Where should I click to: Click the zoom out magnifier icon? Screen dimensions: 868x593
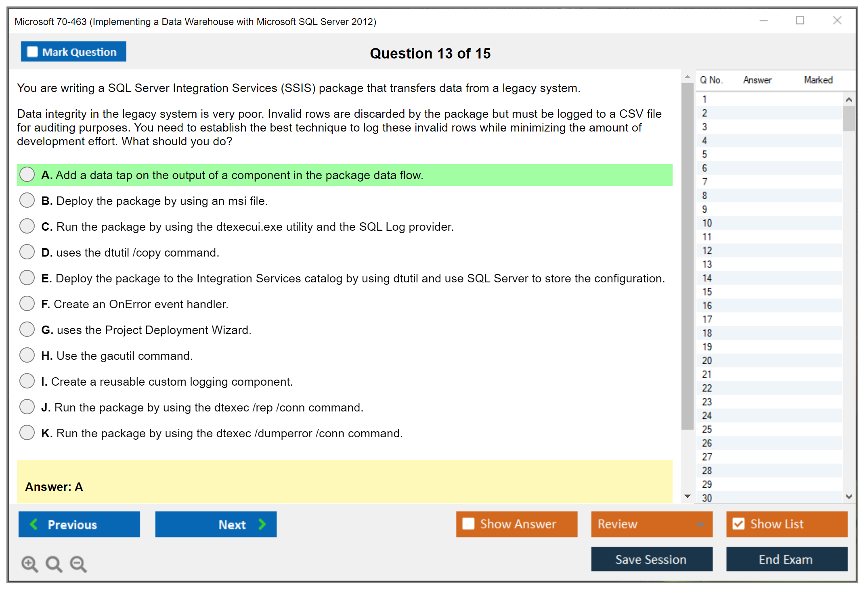[x=78, y=564]
